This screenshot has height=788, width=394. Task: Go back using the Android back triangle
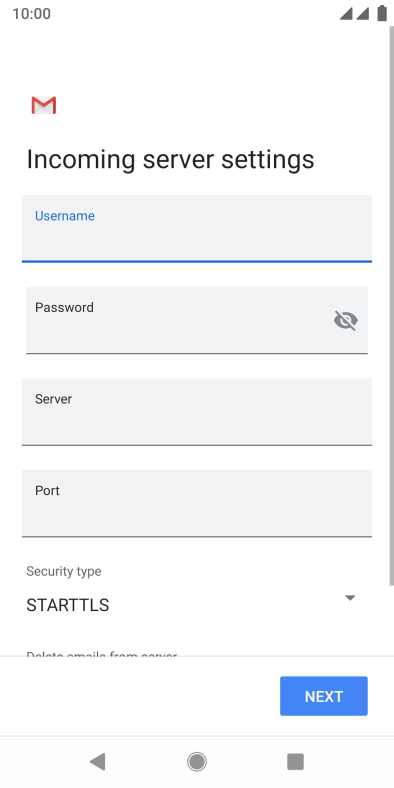(97, 762)
